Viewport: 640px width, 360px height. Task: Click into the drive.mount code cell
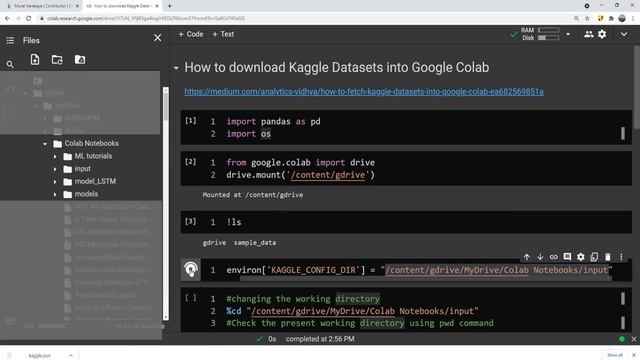coord(406,168)
